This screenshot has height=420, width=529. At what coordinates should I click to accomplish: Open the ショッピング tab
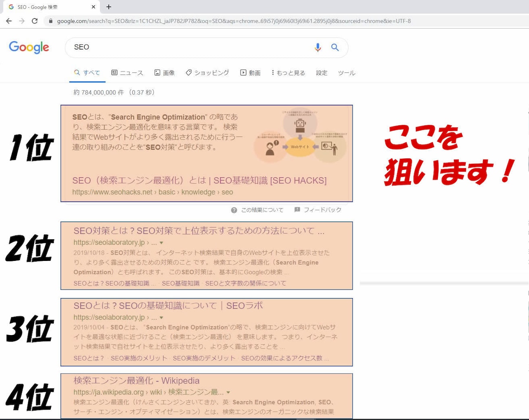pos(207,73)
